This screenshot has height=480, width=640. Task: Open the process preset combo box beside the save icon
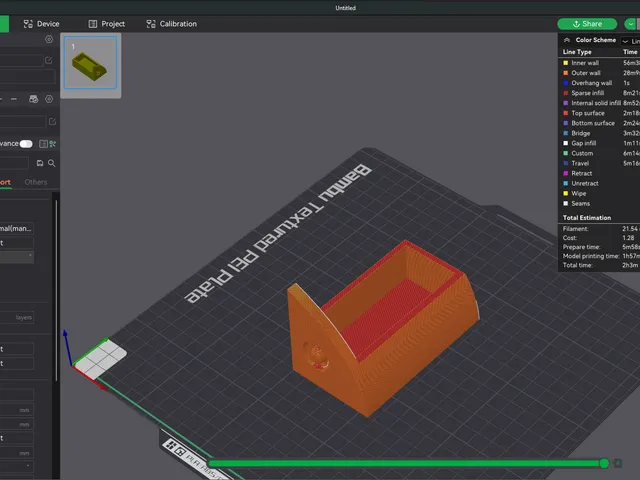[14, 163]
